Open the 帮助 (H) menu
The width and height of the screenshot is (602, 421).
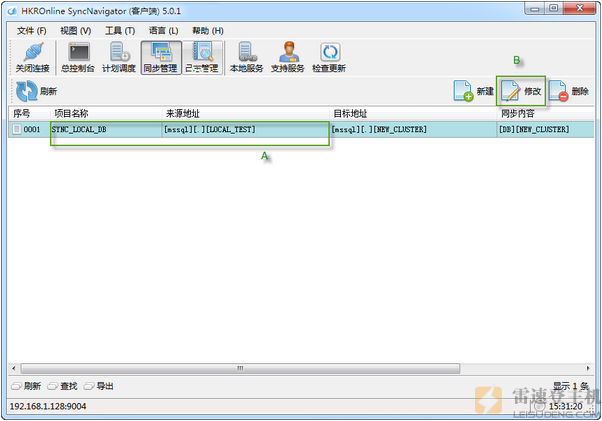(x=208, y=31)
